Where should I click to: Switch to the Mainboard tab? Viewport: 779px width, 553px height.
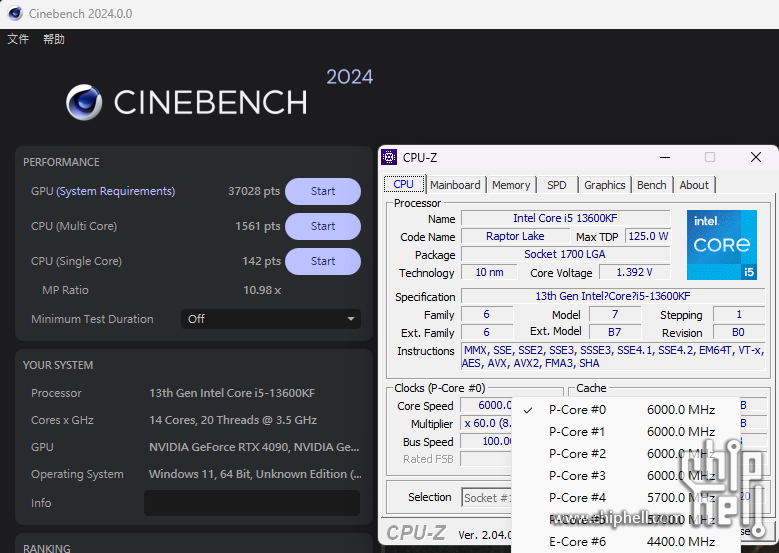pos(456,185)
